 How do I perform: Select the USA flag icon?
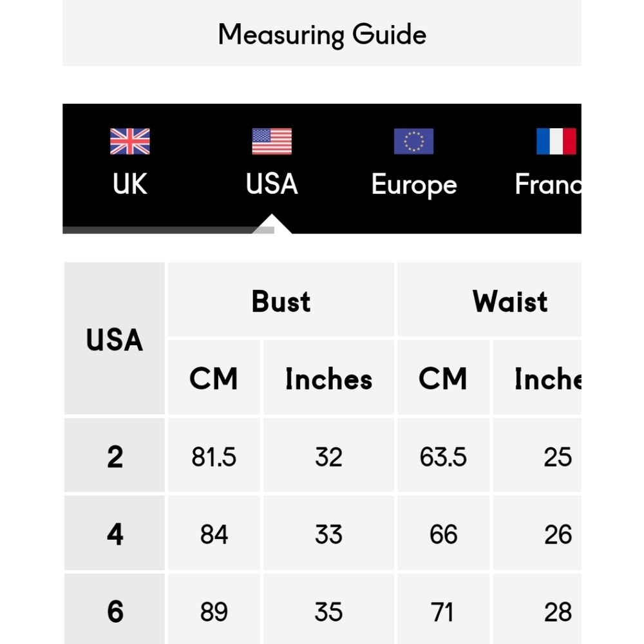coord(272,141)
